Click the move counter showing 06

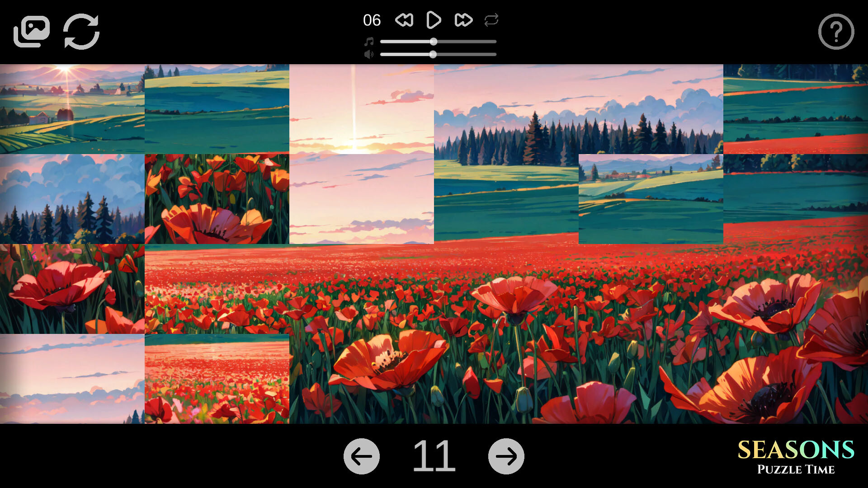tap(372, 20)
